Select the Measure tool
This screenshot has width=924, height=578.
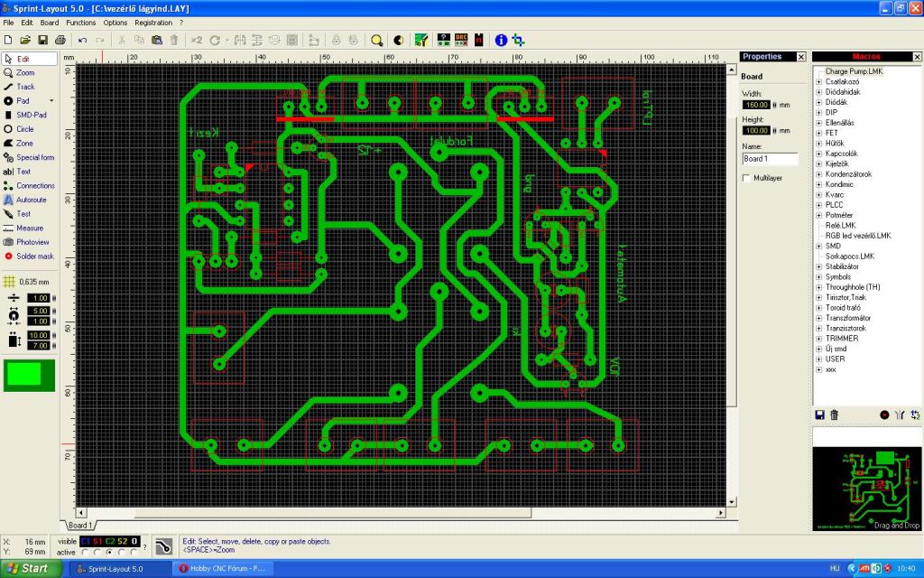[29, 228]
